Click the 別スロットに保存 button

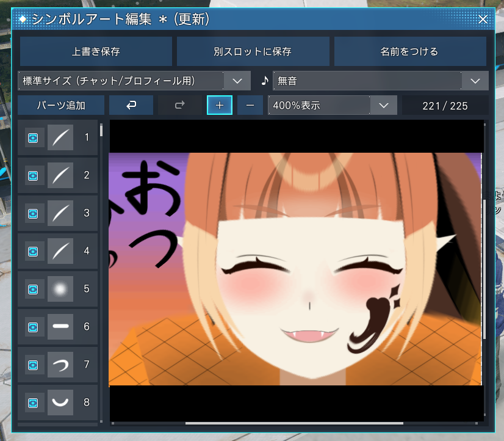[x=253, y=51]
